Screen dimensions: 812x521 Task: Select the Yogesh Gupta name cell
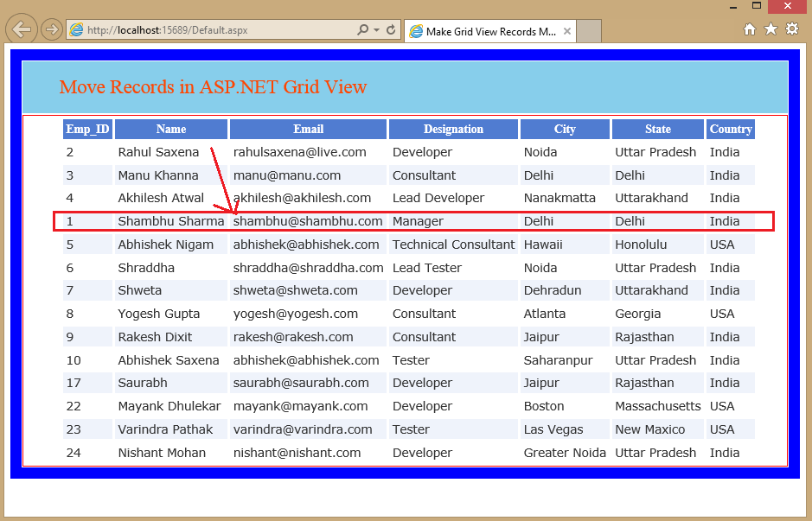[171, 314]
